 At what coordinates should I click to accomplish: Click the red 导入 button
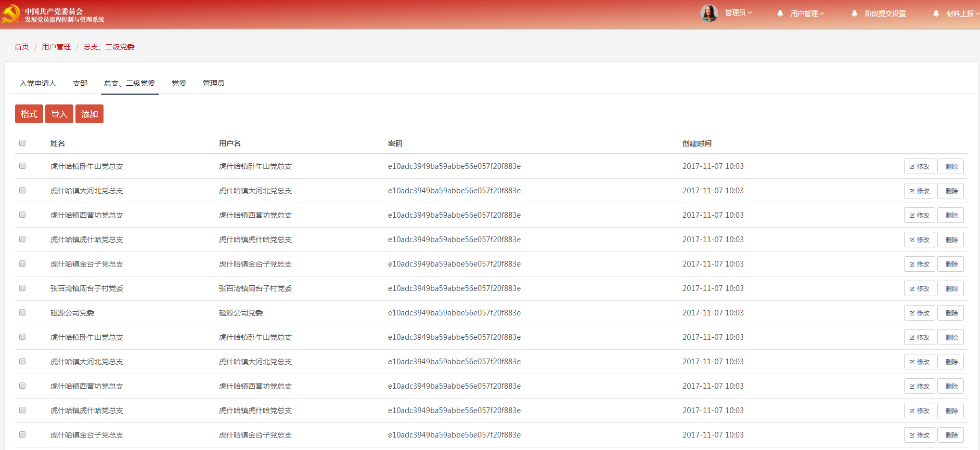[59, 114]
